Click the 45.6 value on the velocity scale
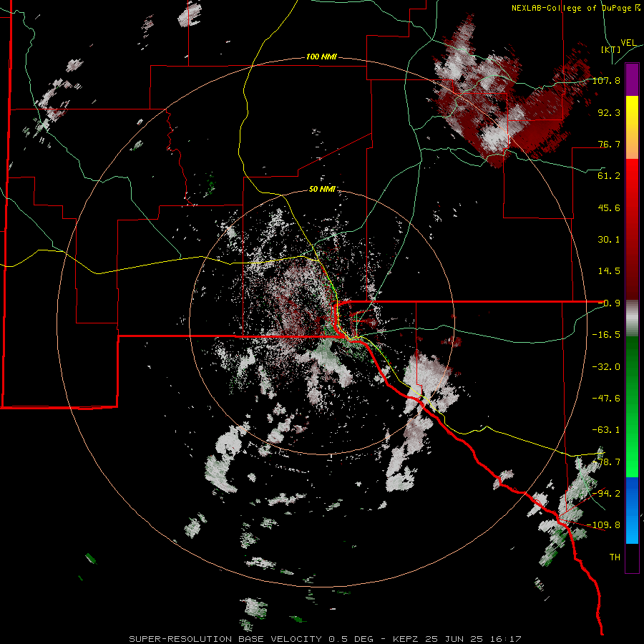 coord(609,208)
